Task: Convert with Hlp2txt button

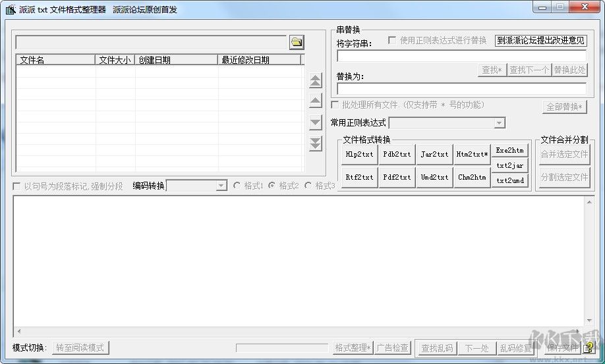Action: click(x=359, y=155)
